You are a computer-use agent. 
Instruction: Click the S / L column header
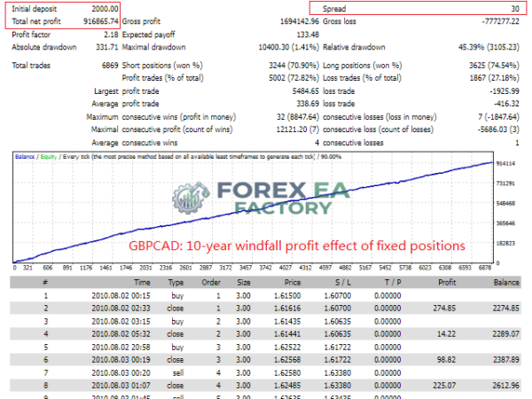pyautogui.click(x=343, y=282)
